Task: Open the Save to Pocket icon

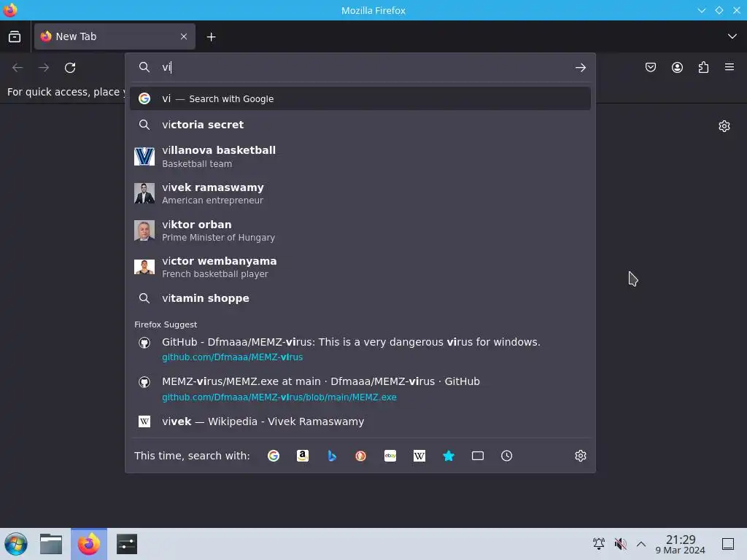Action: (x=650, y=68)
